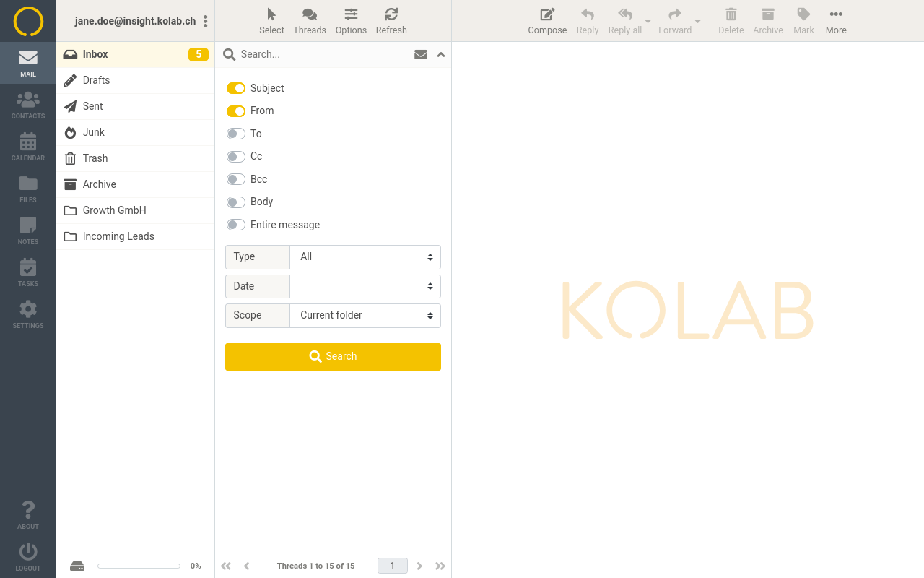Disable the Subject search toggle

point(236,88)
